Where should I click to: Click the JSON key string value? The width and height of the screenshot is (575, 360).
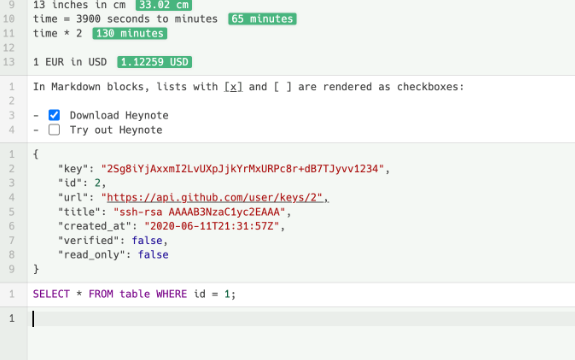click(242, 169)
